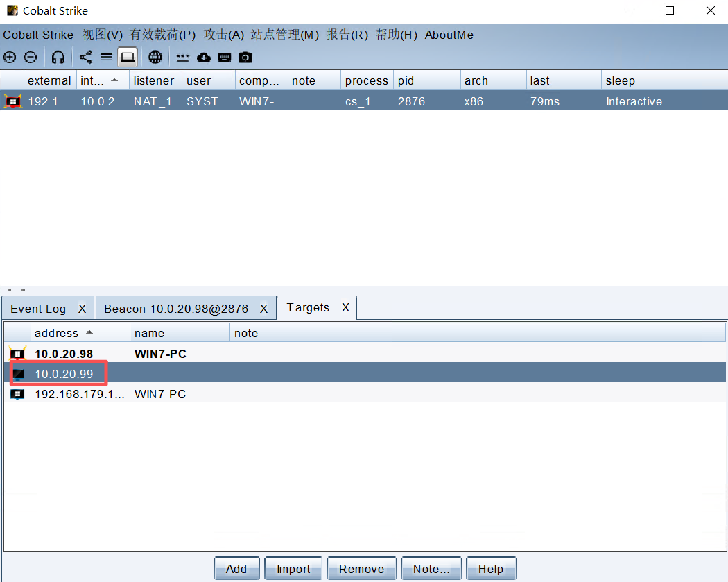Click host icon for 10.0.20.98 target
This screenshot has width=728, height=582.
click(x=17, y=354)
